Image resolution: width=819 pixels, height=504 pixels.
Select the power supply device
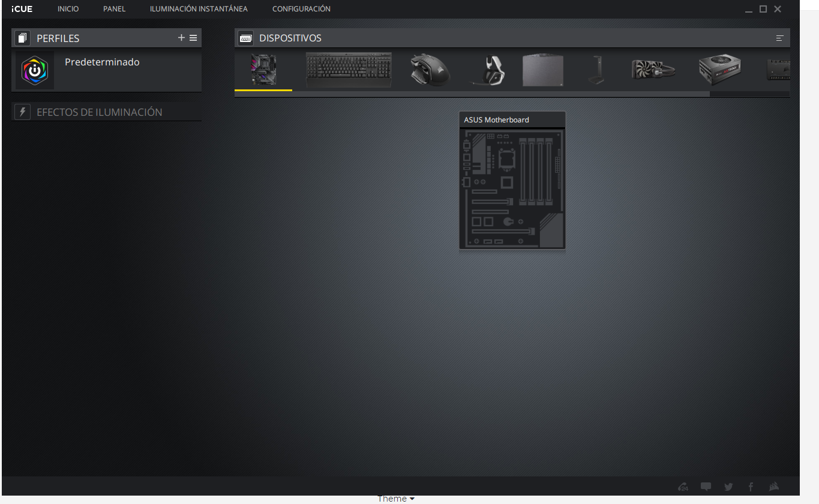pos(720,70)
